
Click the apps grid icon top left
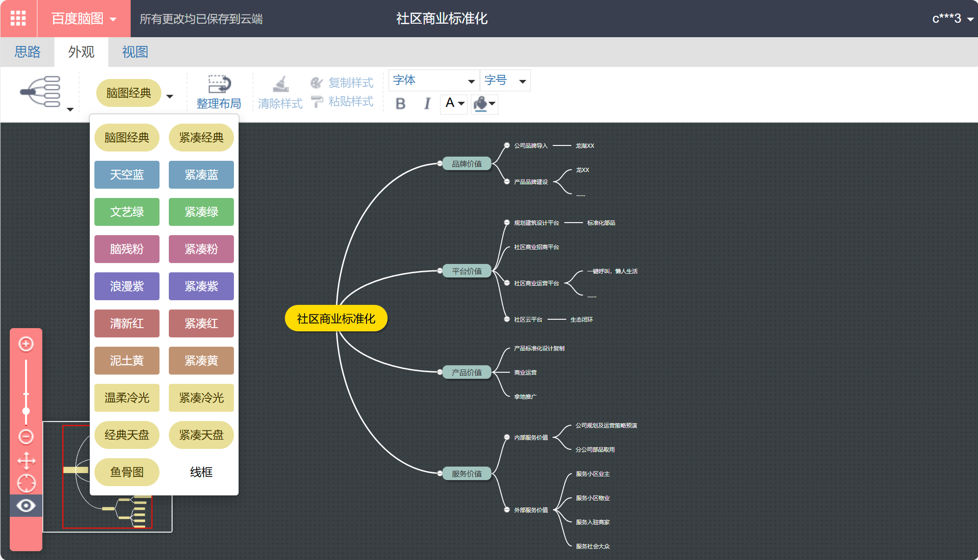click(18, 18)
